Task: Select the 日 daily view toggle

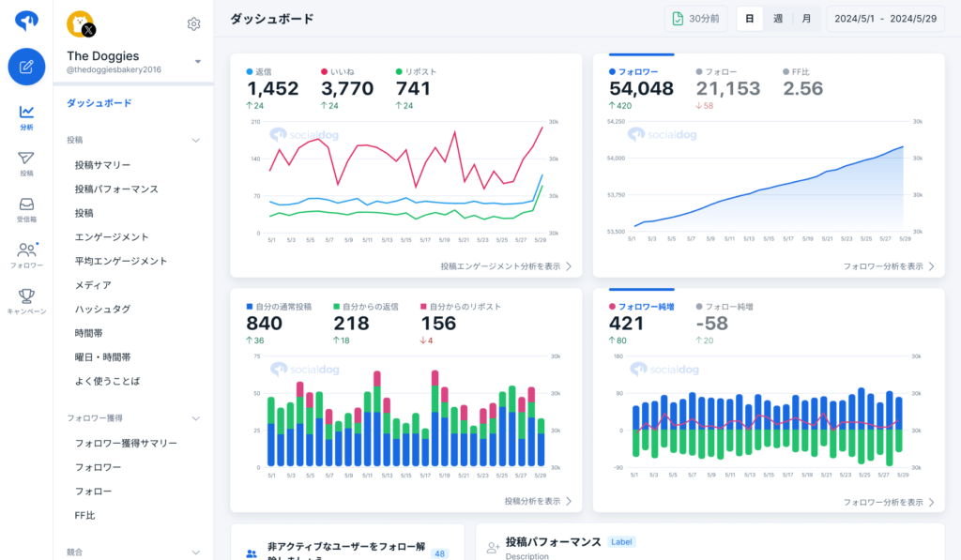Action: click(749, 19)
